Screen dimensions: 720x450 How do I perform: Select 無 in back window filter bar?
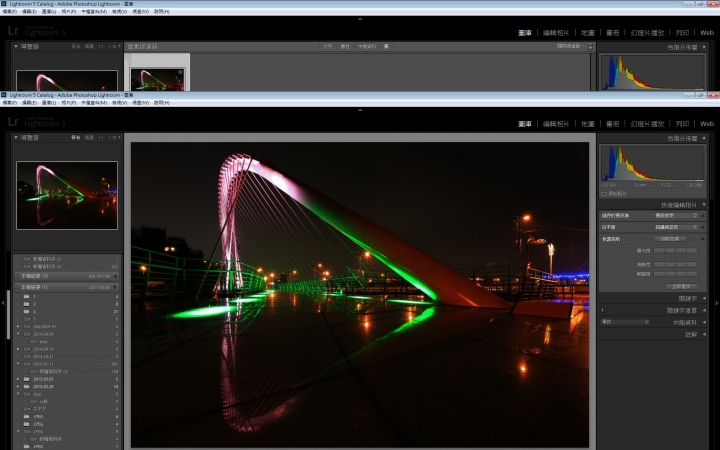pyautogui.click(x=386, y=46)
